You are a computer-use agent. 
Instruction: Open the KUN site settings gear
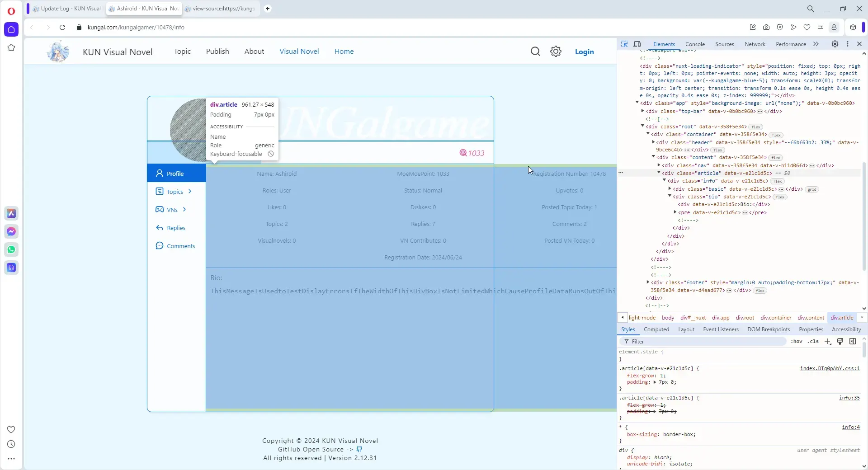(x=556, y=52)
